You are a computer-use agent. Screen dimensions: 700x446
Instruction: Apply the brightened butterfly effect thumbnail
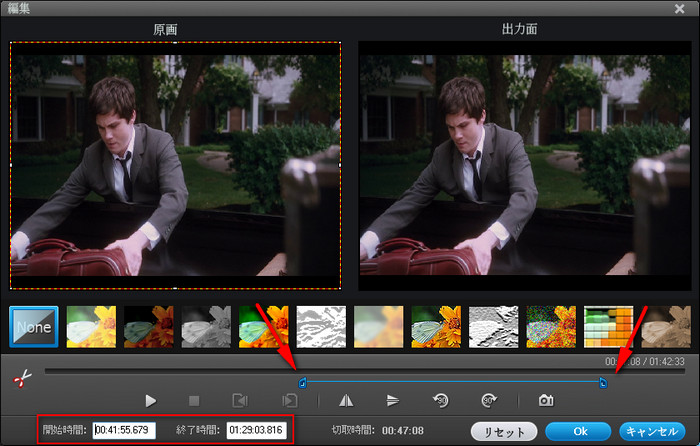(91, 327)
